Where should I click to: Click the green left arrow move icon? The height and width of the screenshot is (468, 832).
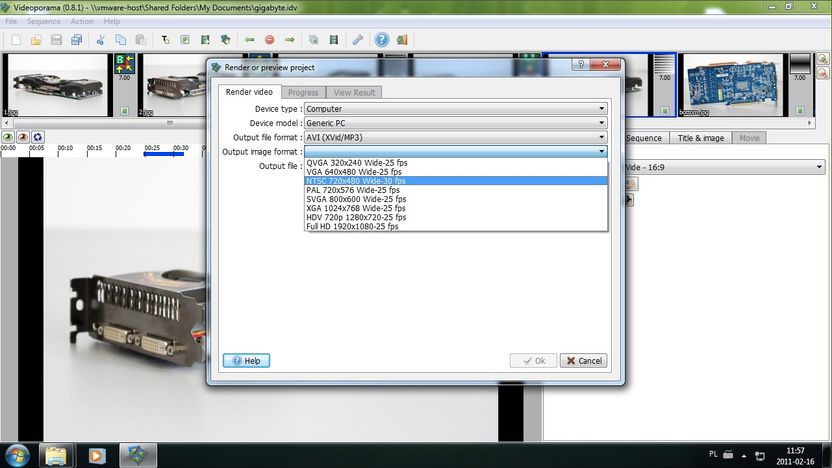click(249, 40)
